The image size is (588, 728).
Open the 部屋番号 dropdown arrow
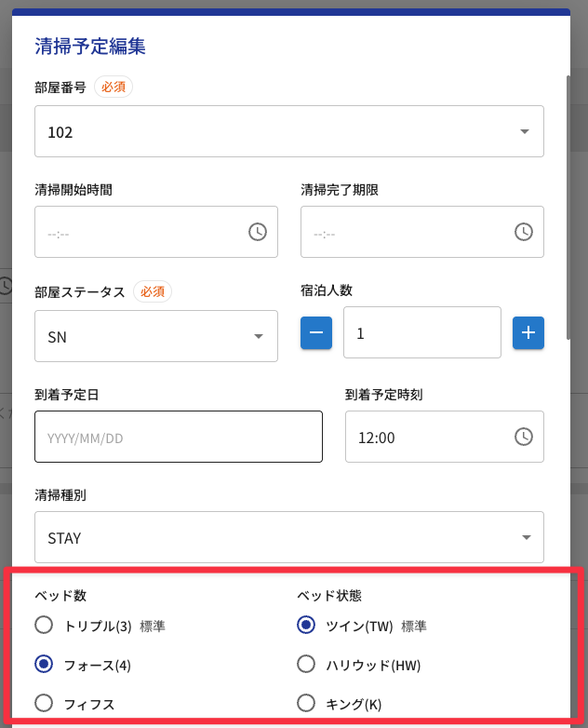[x=525, y=132]
